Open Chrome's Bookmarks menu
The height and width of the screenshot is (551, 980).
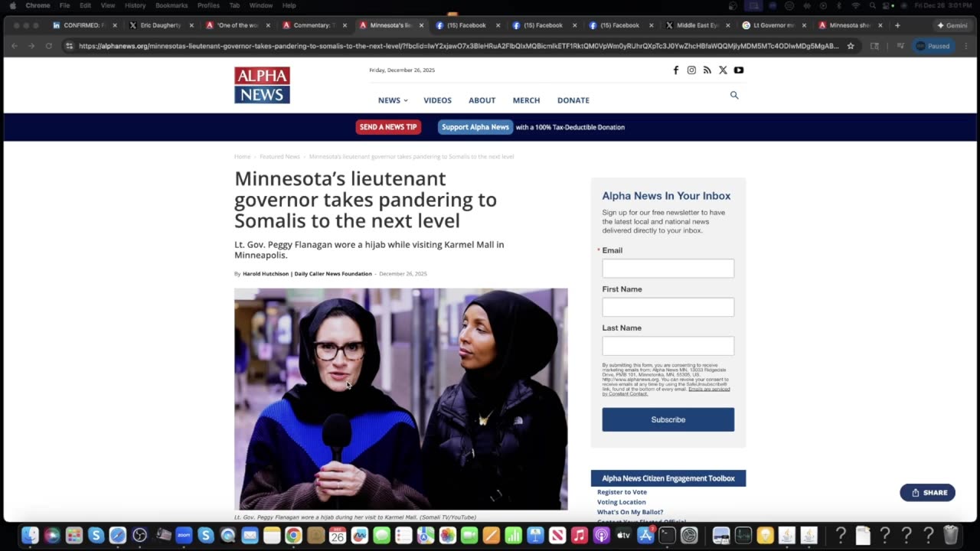click(171, 5)
